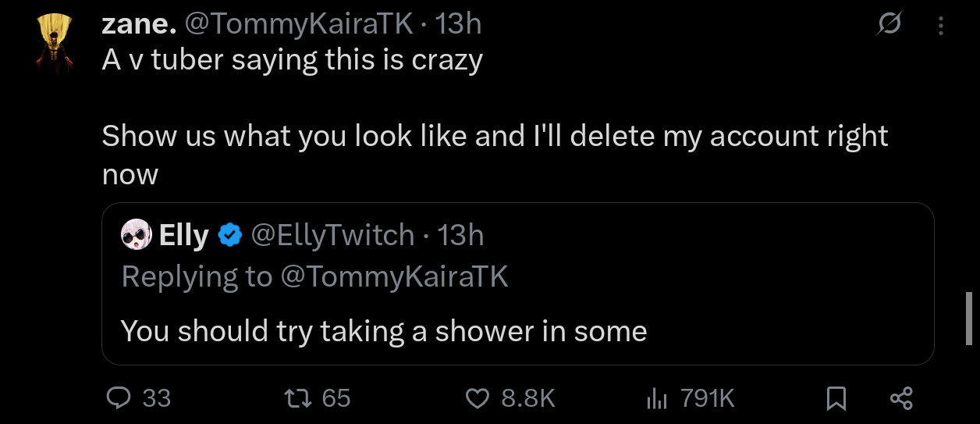Click the Grok slashed-circle icon
Image resolution: width=980 pixels, height=424 pixels.
pyautogui.click(x=888, y=27)
